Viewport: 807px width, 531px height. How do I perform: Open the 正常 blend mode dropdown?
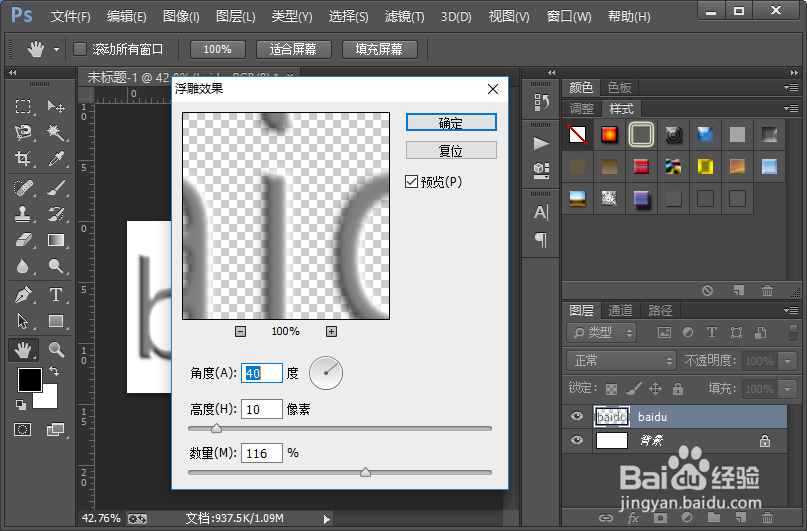point(621,361)
